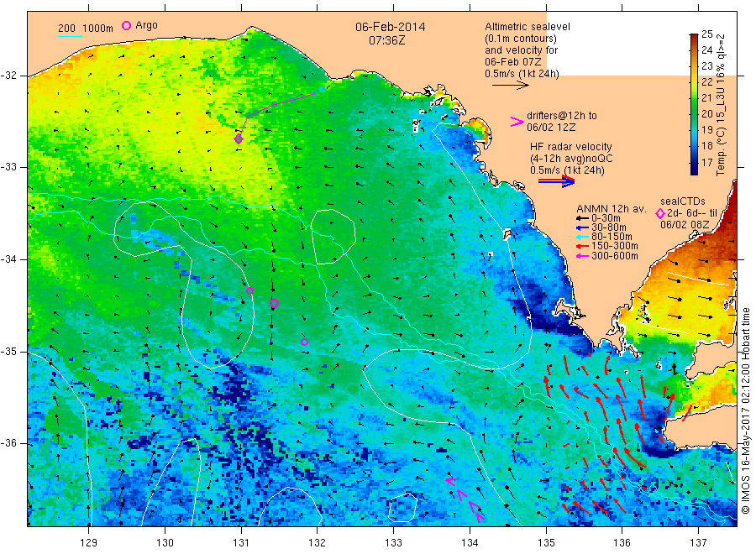The image size is (756, 554).
Task: Click the cyan 200m isobath legend line
Action: point(71,36)
